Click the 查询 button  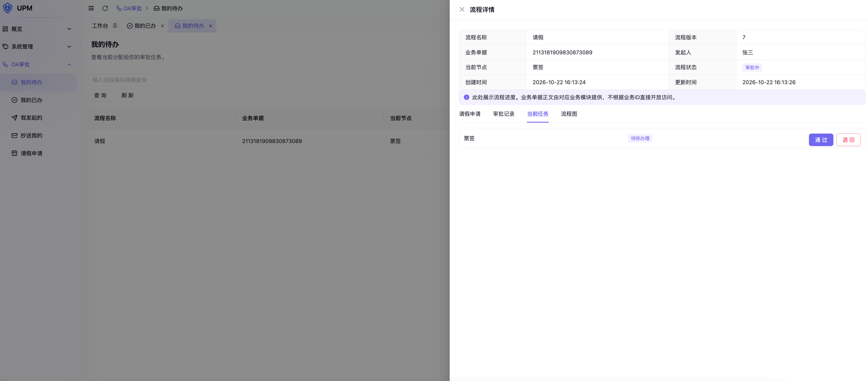[x=100, y=96]
